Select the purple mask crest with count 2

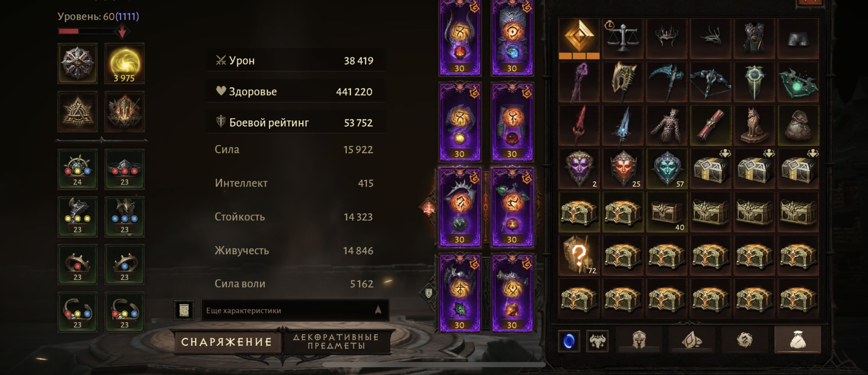click(x=579, y=169)
